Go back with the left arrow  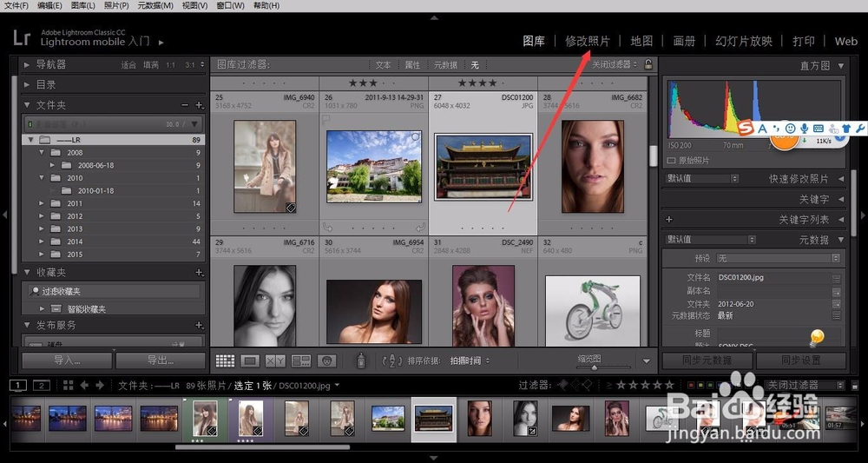click(x=84, y=385)
